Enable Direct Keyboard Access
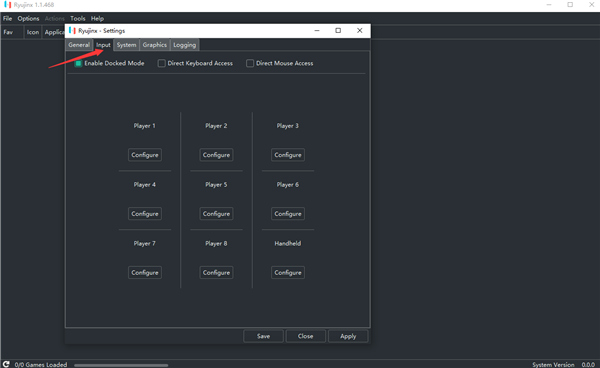Image resolution: width=600 pixels, height=368 pixels. pyautogui.click(x=161, y=64)
